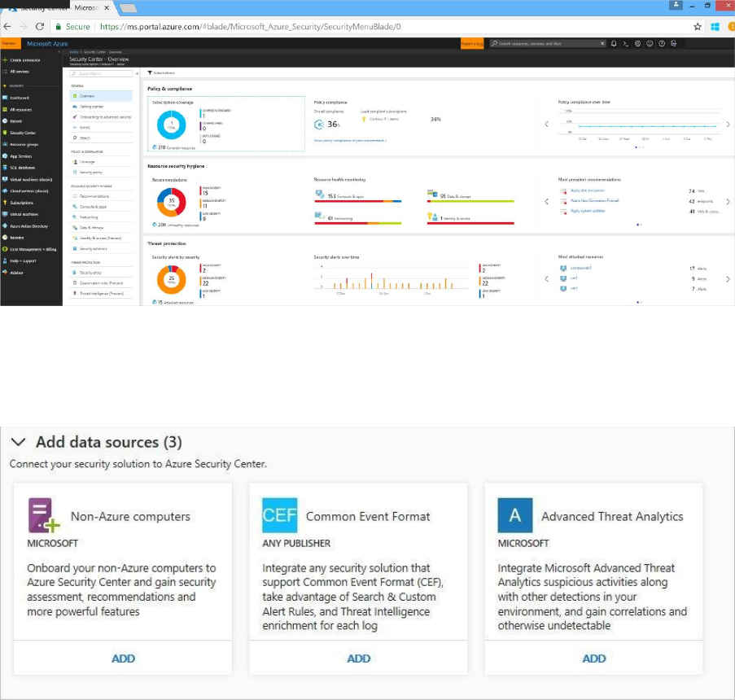Click the Subscription coverage donut chart
The height and width of the screenshot is (700, 735).
tap(172, 125)
